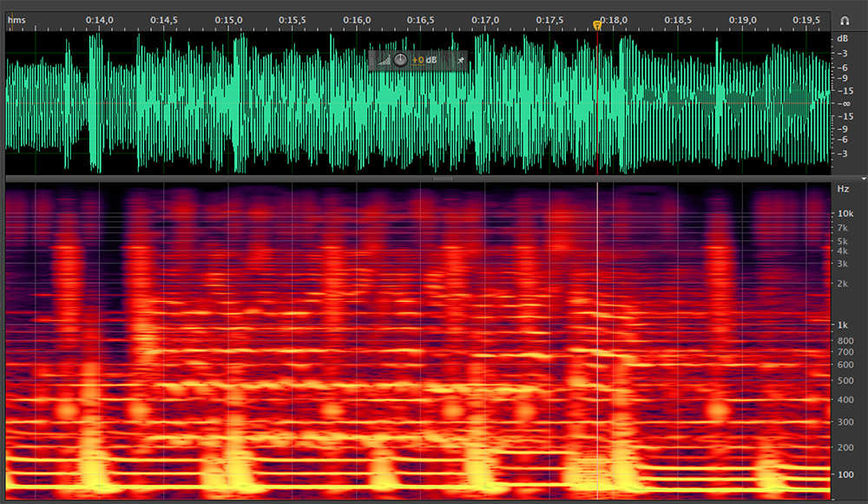Click the HUD volume ramp icon
This screenshot has width=868, height=504.
point(384,61)
